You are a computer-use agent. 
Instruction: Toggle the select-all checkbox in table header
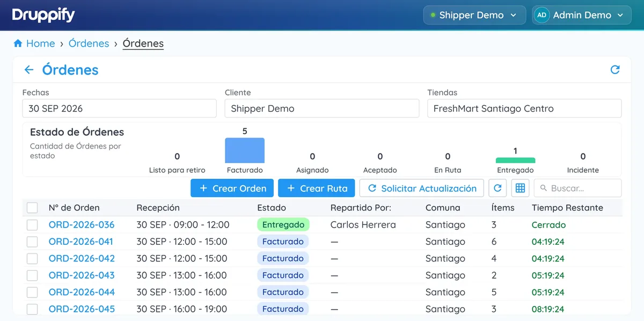[32, 208]
